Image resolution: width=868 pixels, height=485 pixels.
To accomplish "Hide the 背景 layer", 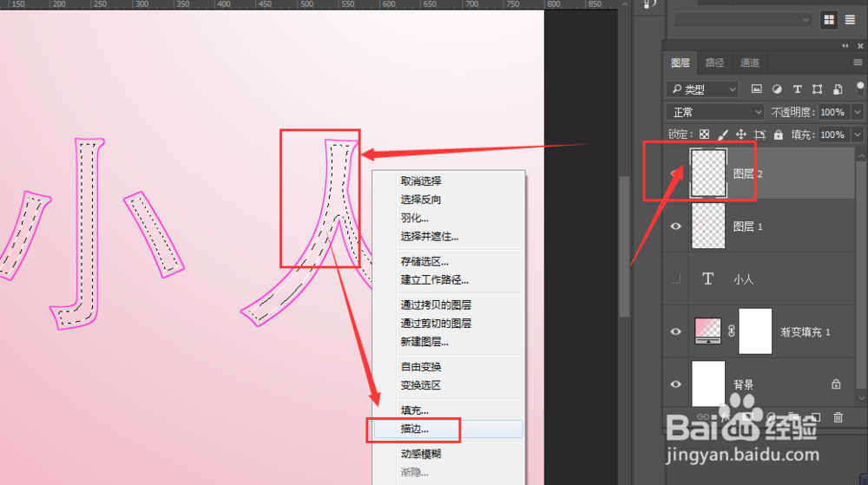I will tap(675, 383).
